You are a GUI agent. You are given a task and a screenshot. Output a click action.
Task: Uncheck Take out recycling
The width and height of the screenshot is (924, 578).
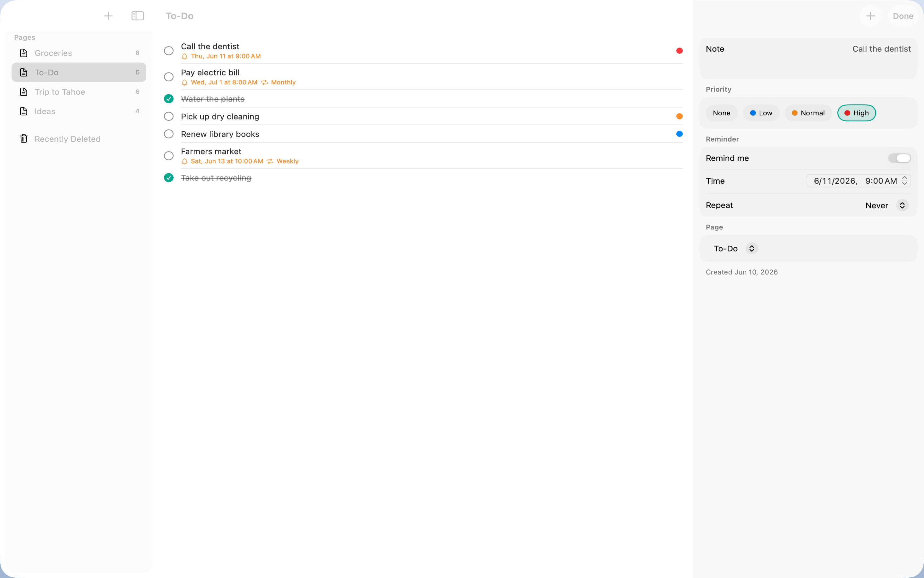(168, 178)
